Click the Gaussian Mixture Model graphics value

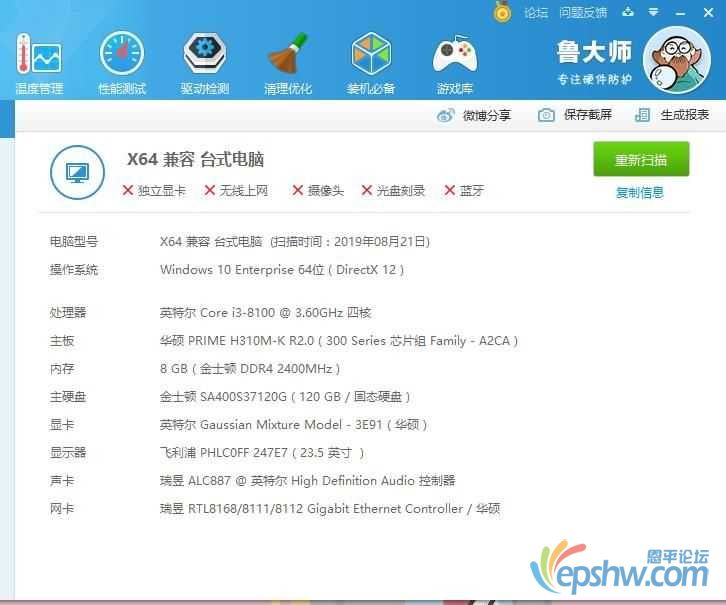pyautogui.click(x=293, y=425)
